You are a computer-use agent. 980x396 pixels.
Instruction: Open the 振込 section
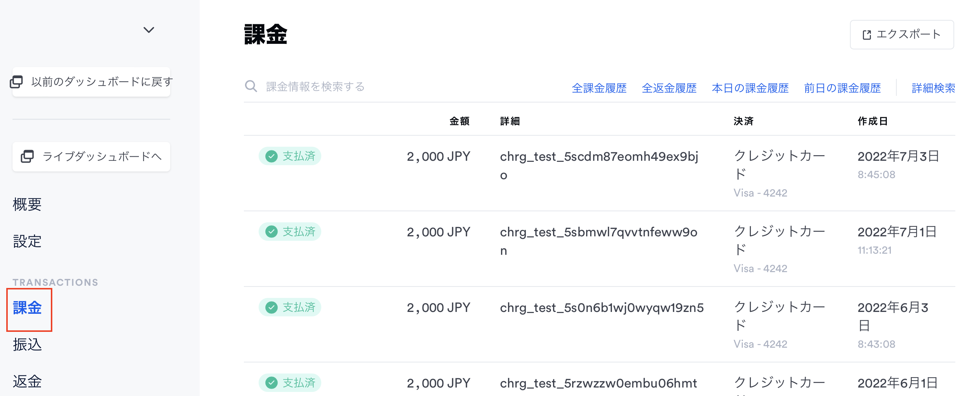[27, 345]
